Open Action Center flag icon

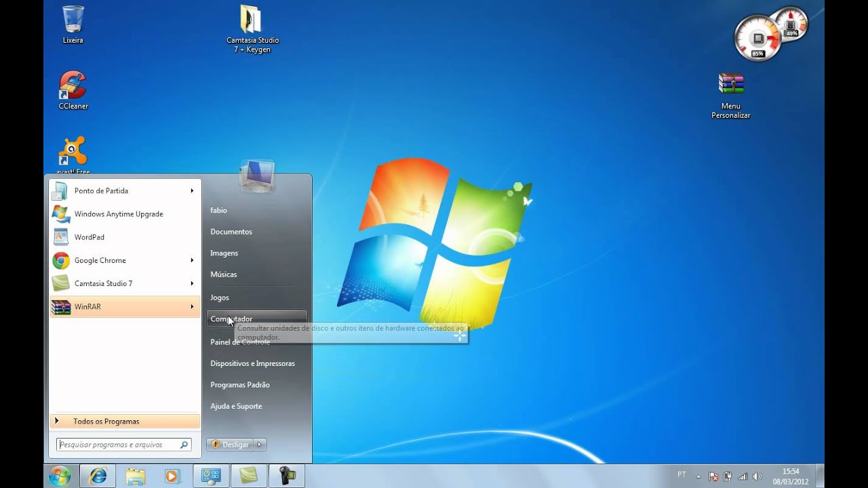[713, 476]
